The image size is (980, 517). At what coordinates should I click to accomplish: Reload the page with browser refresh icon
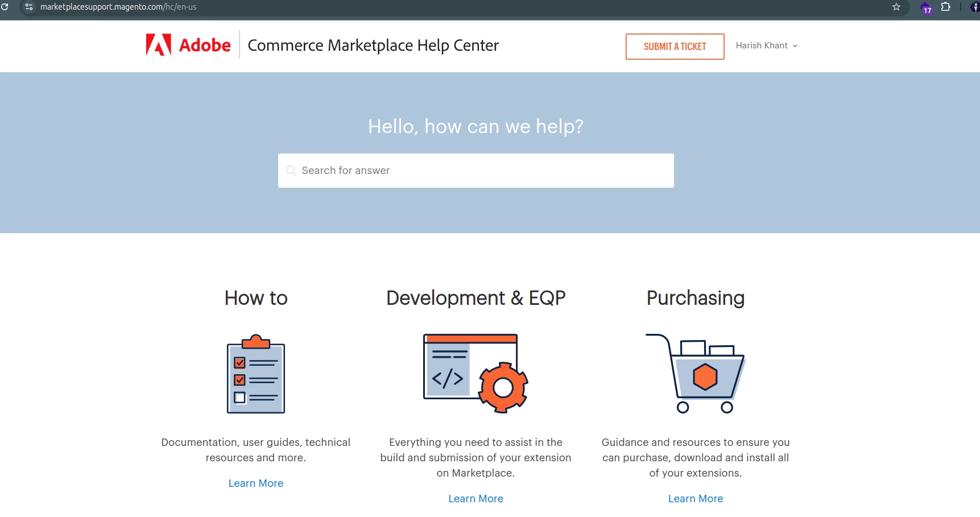coord(5,7)
